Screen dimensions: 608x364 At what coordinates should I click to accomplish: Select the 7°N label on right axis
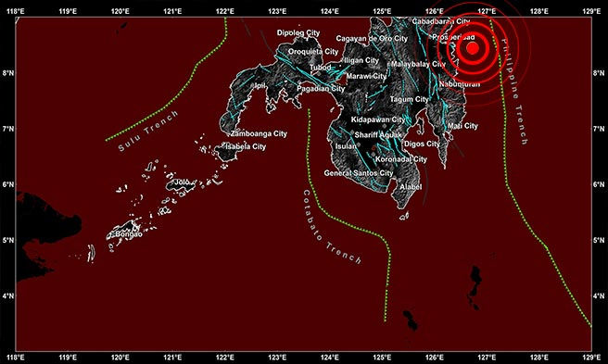(599, 129)
